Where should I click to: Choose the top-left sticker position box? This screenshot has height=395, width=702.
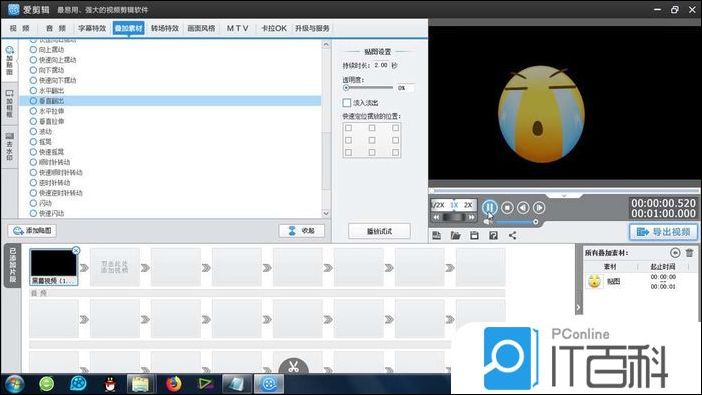348,128
